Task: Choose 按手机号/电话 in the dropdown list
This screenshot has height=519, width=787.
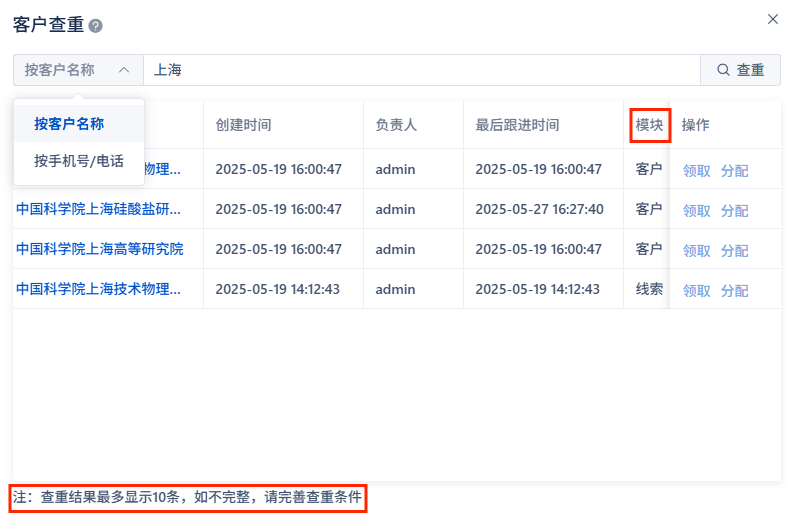Action: coord(79,161)
